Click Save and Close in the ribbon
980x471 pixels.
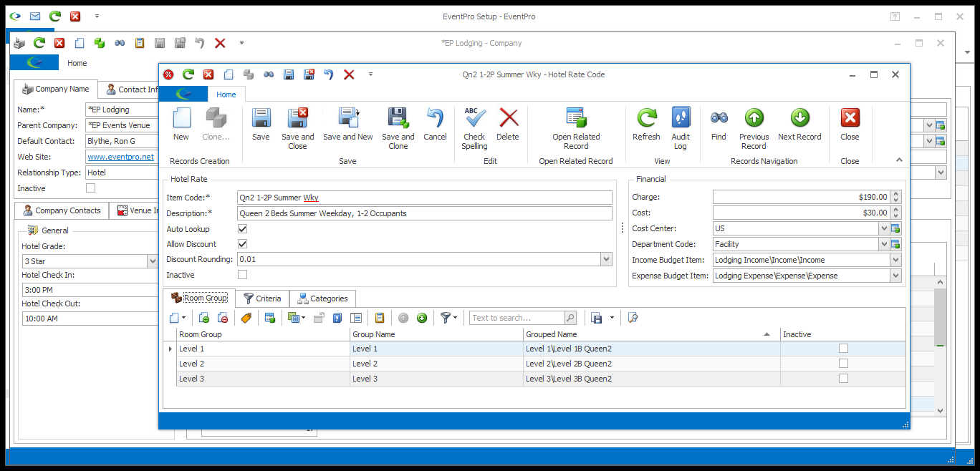pos(297,129)
